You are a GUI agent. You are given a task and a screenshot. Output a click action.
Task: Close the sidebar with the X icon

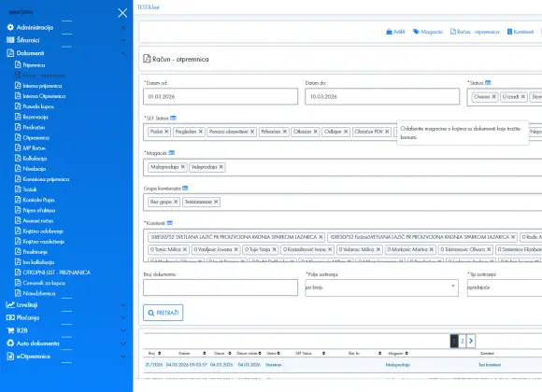point(122,13)
